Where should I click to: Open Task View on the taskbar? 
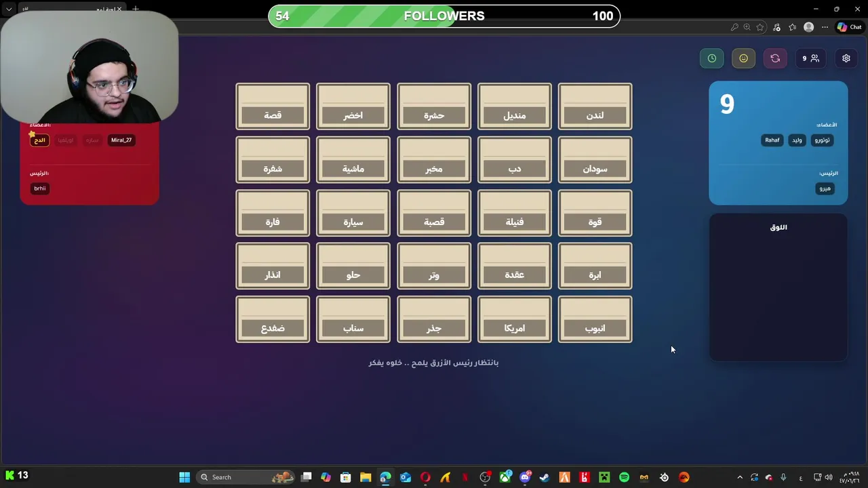[x=307, y=477]
